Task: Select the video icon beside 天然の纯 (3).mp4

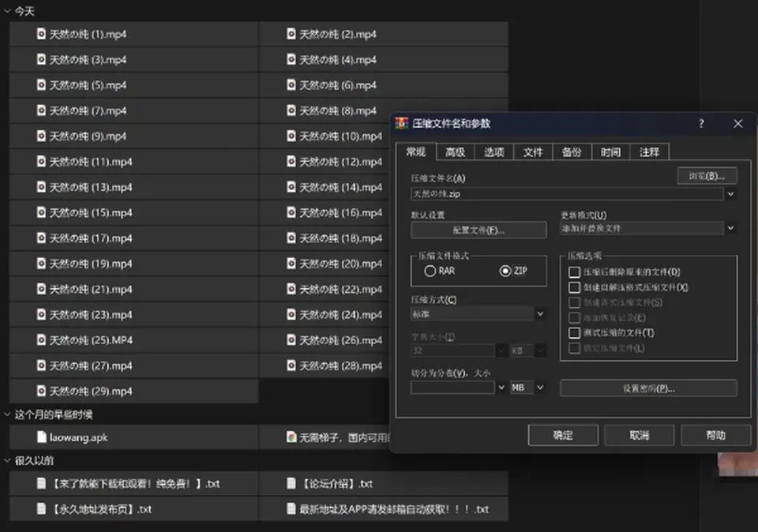Action: tap(42, 59)
